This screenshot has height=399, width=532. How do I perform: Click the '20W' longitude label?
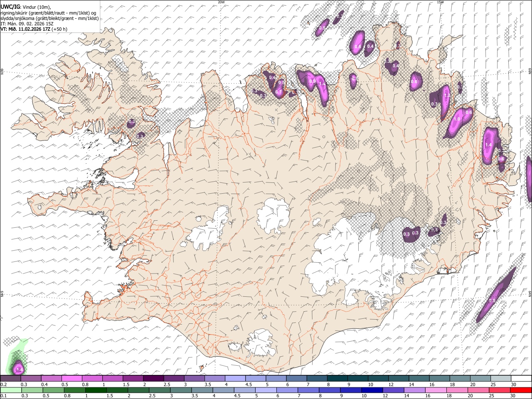tap(221, 2)
